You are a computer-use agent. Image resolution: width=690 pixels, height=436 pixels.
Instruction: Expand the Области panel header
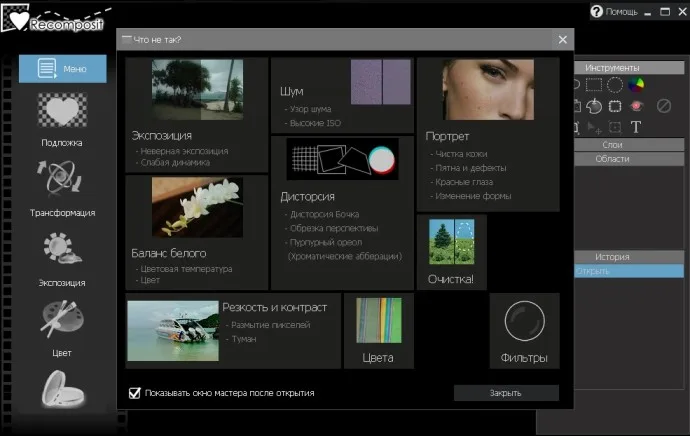[x=629, y=159]
